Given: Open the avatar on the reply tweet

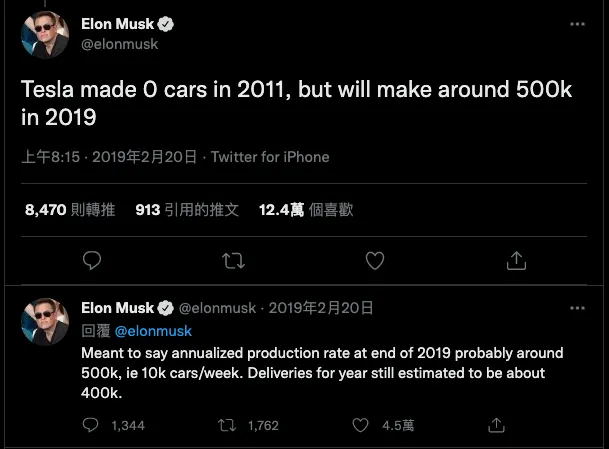Looking at the screenshot, I should point(45,319).
